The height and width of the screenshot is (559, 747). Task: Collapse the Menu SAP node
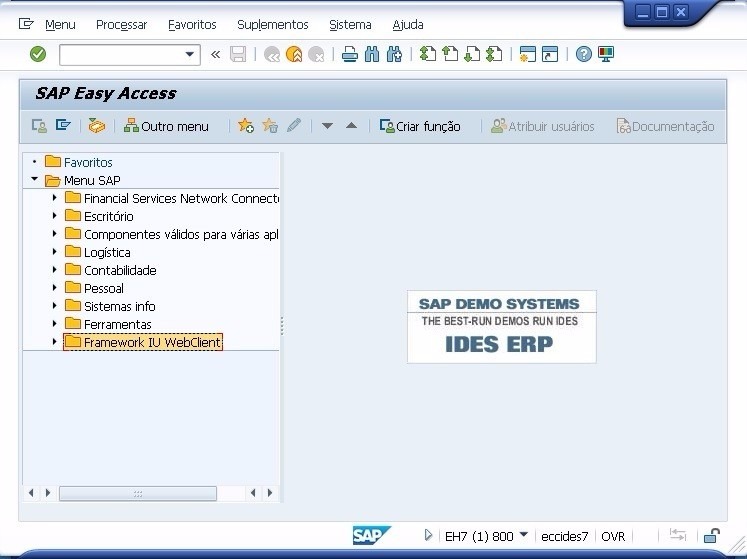coord(34,179)
